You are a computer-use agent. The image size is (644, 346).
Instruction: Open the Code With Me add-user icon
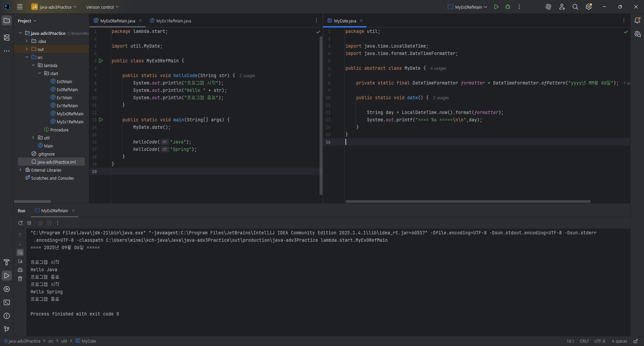point(562,7)
